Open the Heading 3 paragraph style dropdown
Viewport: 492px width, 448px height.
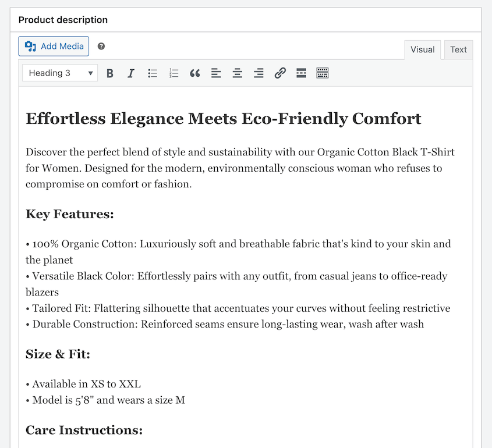(x=59, y=73)
